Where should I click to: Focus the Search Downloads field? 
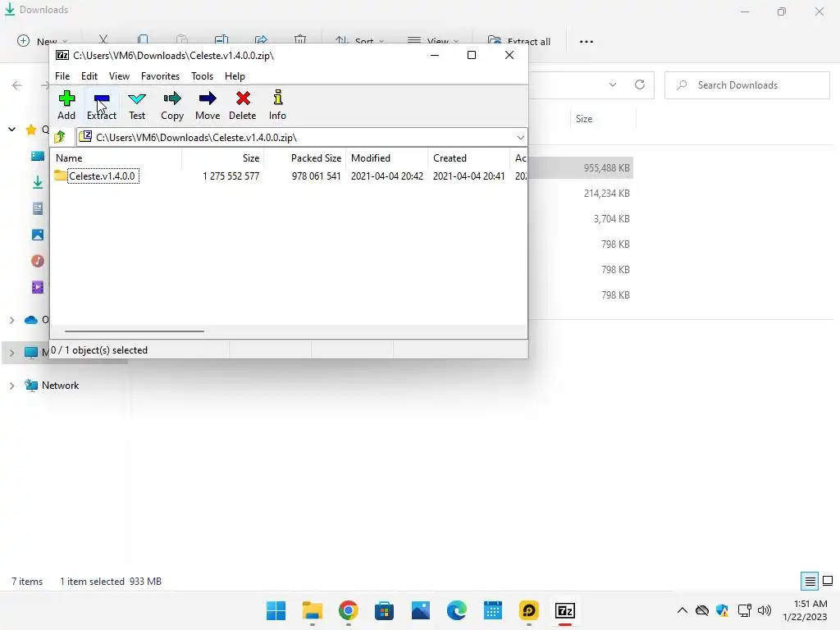tap(746, 85)
